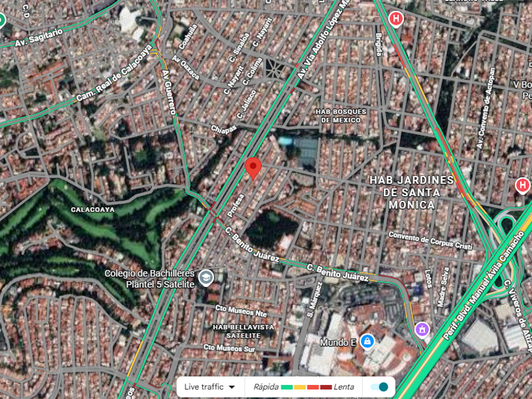Click the Mundo E place label

click(338, 343)
